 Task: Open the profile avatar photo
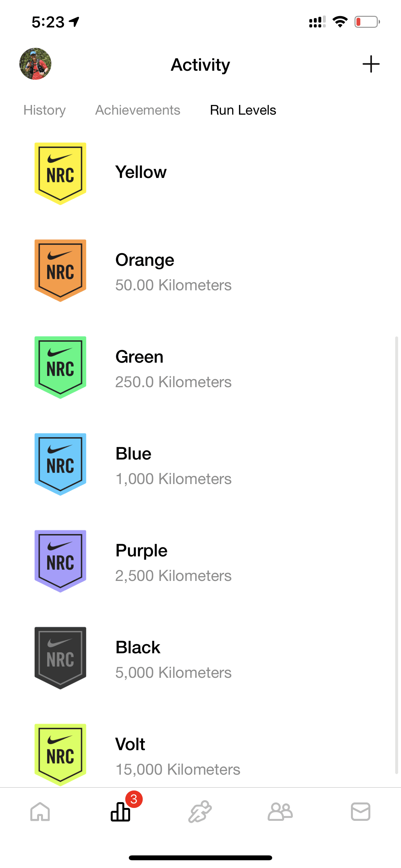(36, 64)
